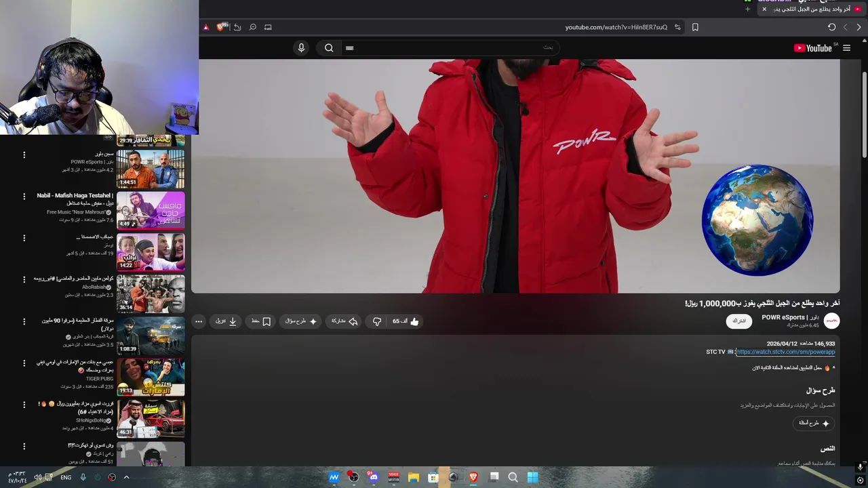The width and height of the screenshot is (868, 488).
Task: Open OBS Studio from the taskbar
Action: (353, 477)
